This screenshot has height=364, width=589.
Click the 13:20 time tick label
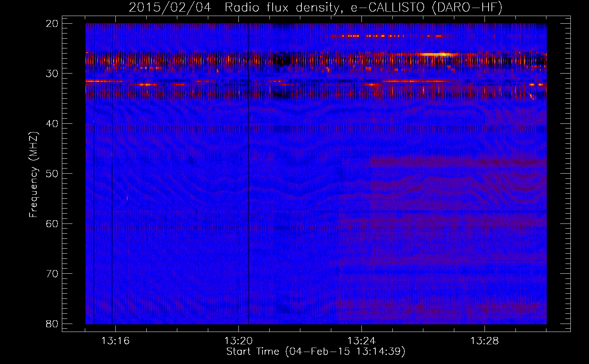pyautogui.click(x=238, y=341)
